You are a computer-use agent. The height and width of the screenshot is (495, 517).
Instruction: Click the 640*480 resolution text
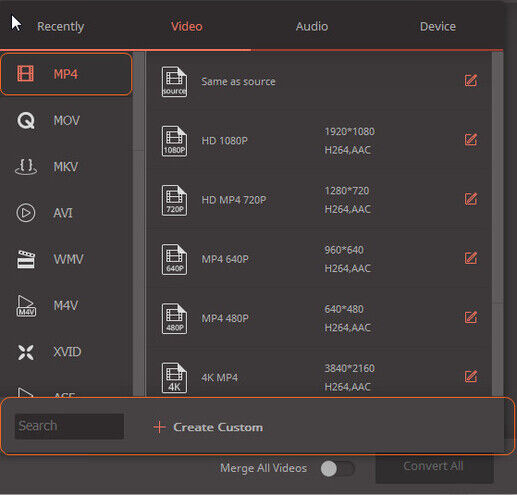click(344, 309)
